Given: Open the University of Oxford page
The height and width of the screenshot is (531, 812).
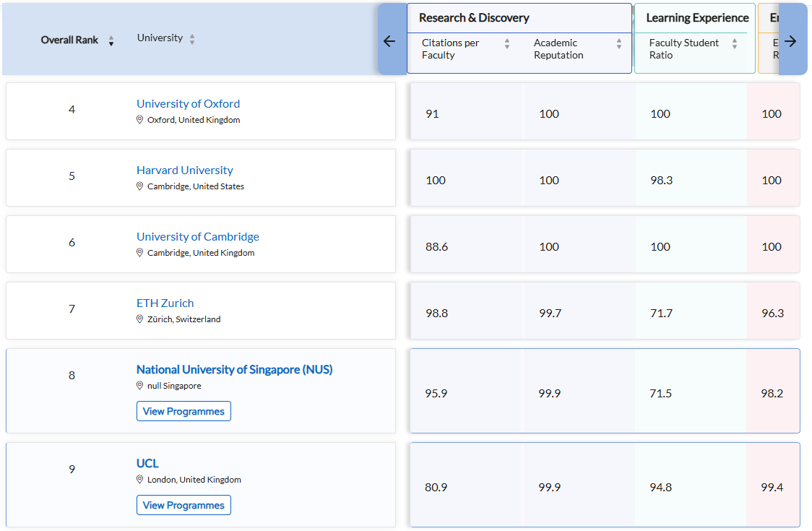Looking at the screenshot, I should tap(188, 104).
